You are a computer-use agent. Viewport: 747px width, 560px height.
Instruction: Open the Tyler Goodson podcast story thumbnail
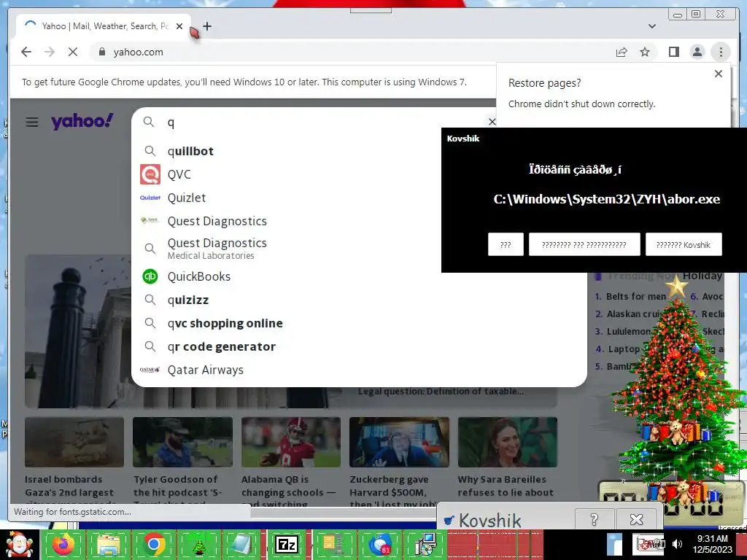pos(182,442)
